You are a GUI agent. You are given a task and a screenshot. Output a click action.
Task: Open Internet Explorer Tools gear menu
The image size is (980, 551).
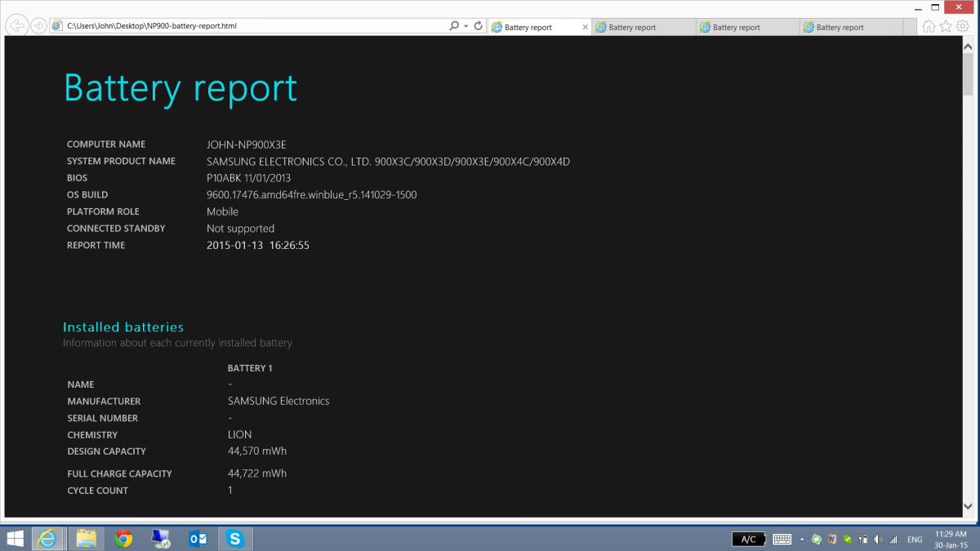click(x=963, y=26)
